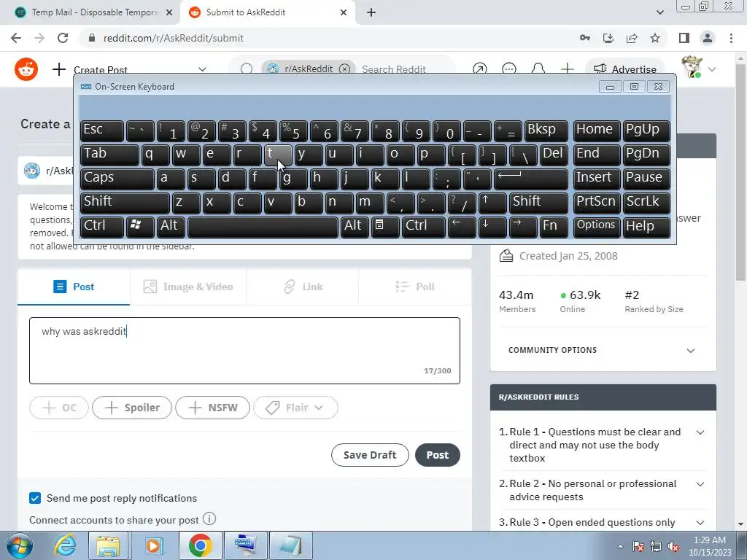Click the OC tag button
This screenshot has height=560, width=747.
pos(58,408)
